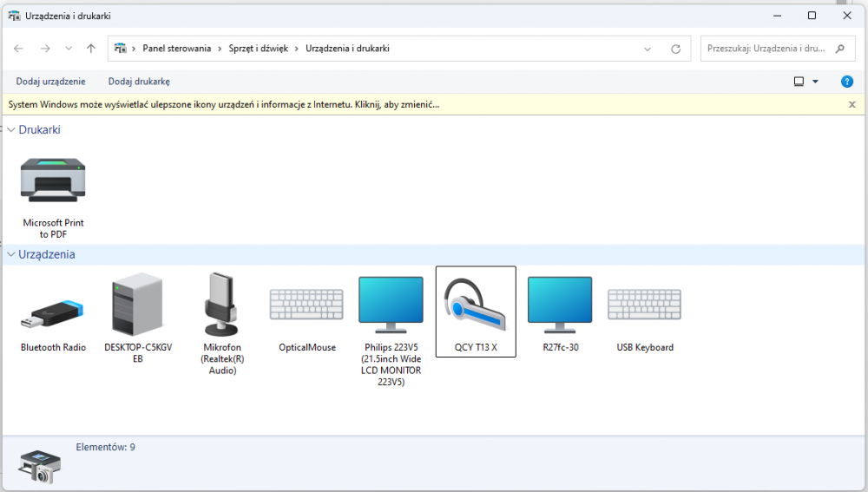
Task: Go to Panel sterowania breadcrumb
Action: click(x=176, y=49)
